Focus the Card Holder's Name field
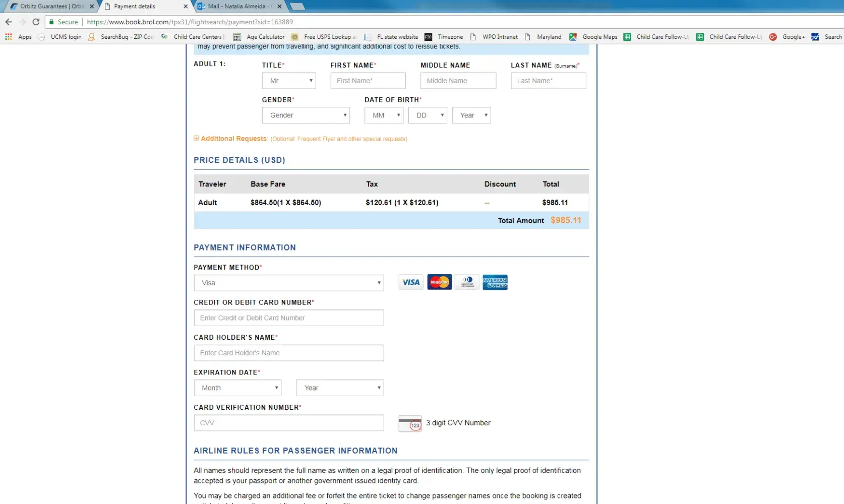Image resolution: width=844 pixels, height=504 pixels. point(289,353)
